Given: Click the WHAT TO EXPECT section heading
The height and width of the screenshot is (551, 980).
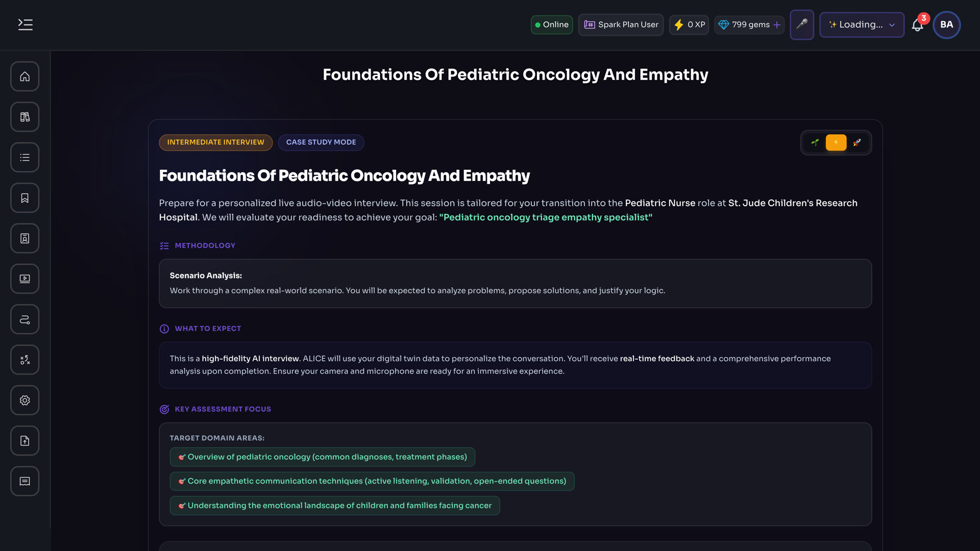Looking at the screenshot, I should 208,329.
